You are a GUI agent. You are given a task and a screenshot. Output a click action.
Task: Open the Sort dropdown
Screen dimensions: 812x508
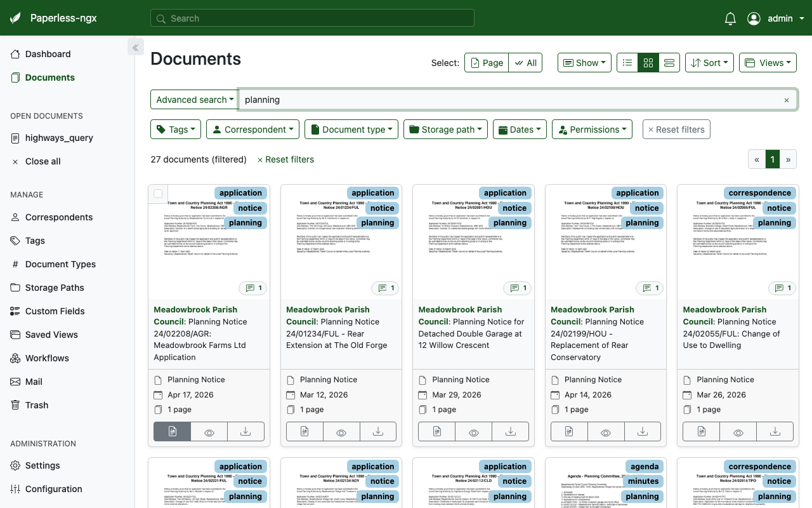click(709, 63)
